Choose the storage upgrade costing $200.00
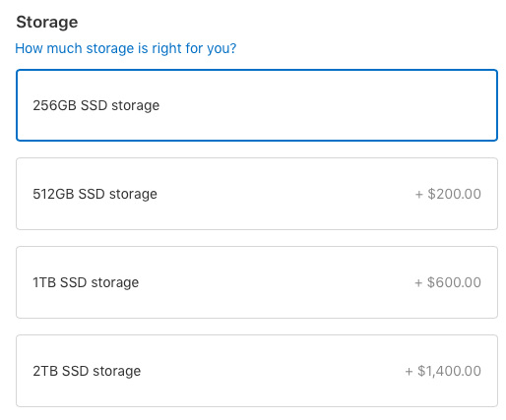506x420 pixels. point(257,194)
